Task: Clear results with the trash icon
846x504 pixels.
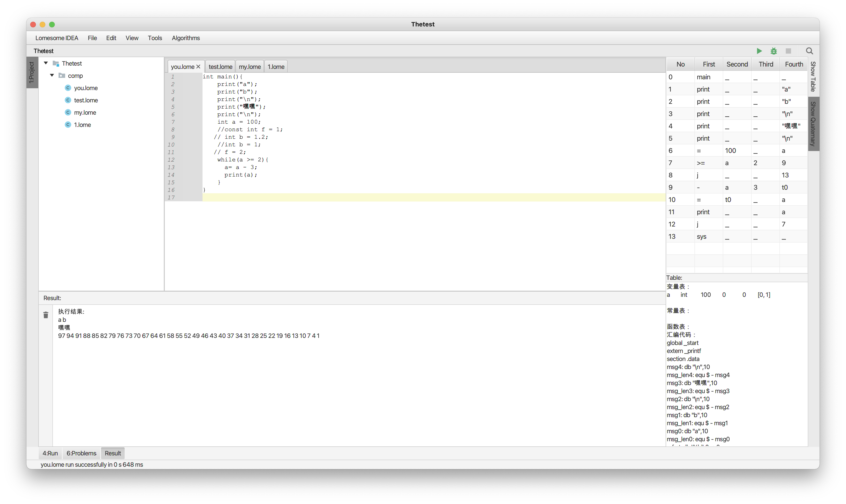Action: (x=46, y=315)
